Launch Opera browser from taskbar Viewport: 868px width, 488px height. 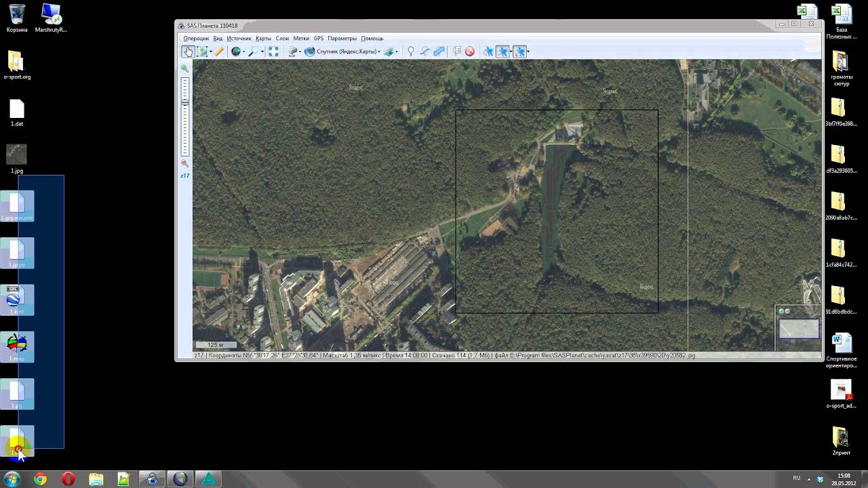(x=68, y=479)
